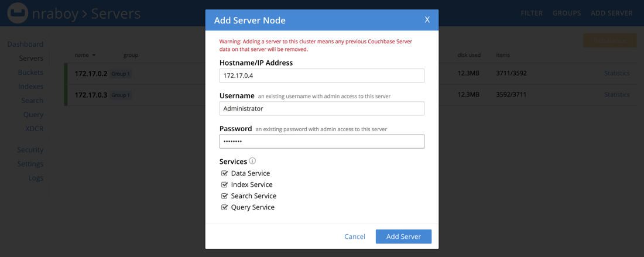Open GROUPS in the header

click(567, 13)
